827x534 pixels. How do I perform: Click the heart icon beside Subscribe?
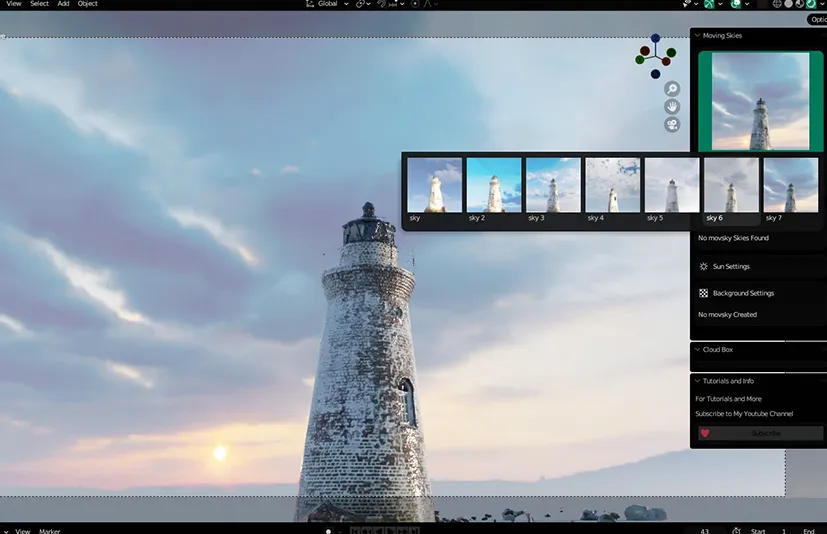704,433
